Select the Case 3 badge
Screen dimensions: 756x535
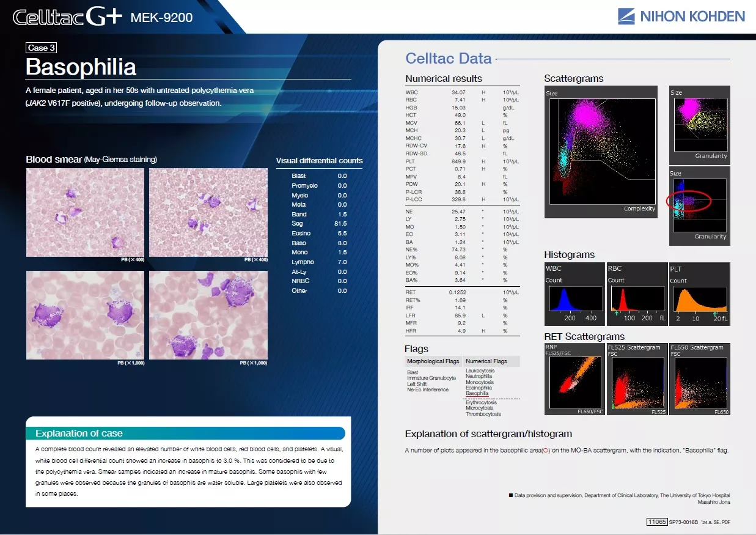[42, 48]
